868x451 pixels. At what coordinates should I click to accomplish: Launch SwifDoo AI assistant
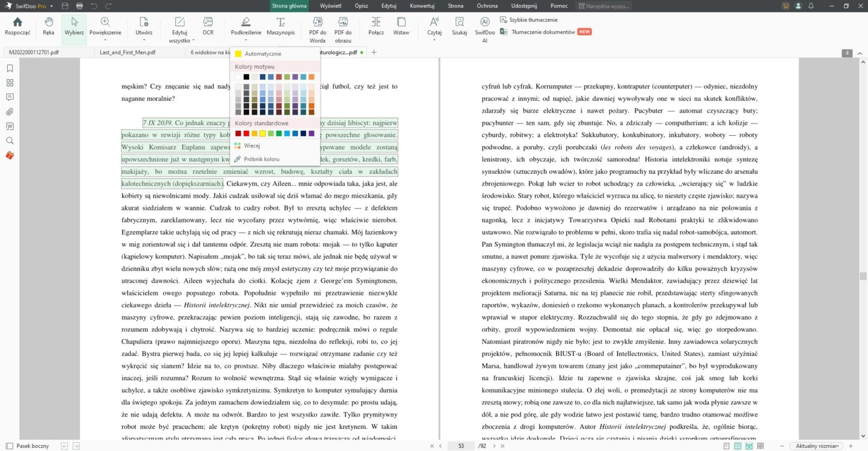coord(485,30)
